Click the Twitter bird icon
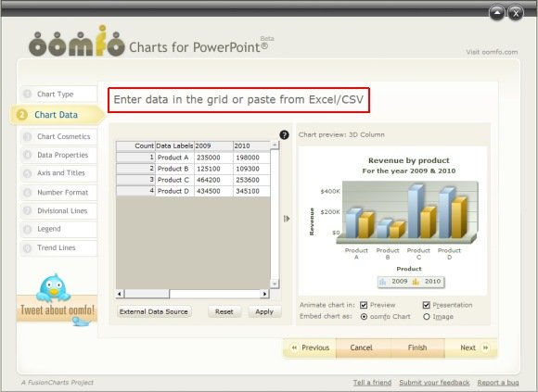Viewport: 538px width, 392px height. pos(53,288)
